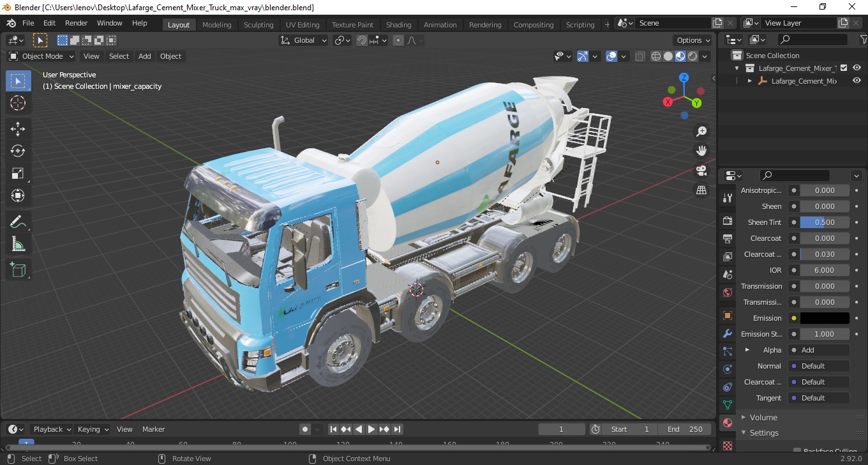Open the Playback dropdown in timeline
Screen dimensions: 868x465
(51, 429)
